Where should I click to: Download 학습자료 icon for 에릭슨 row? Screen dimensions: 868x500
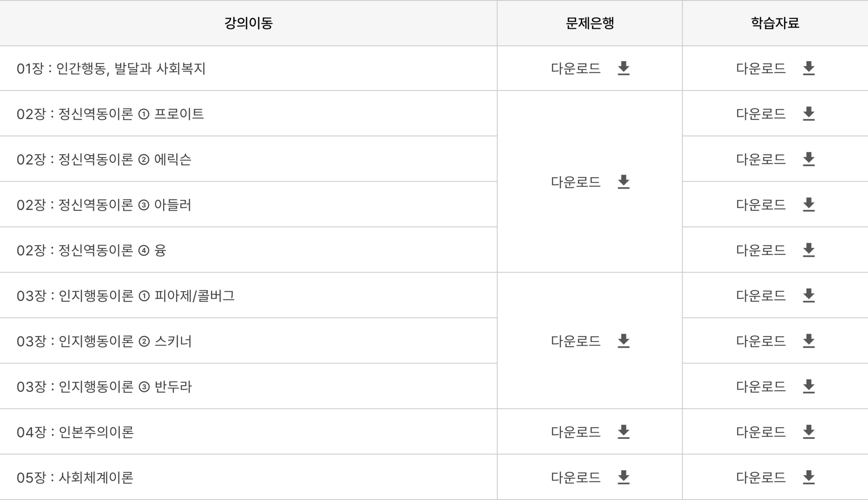coord(809,159)
